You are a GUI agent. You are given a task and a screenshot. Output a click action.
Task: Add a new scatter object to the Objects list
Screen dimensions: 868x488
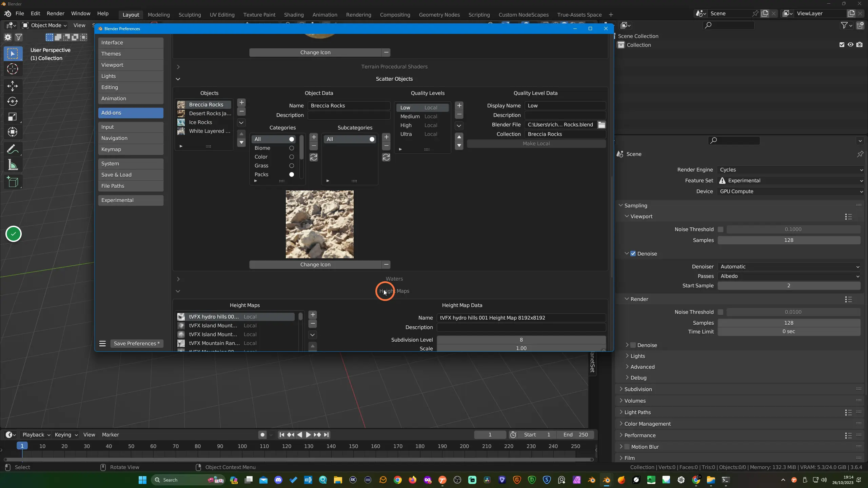[241, 103]
